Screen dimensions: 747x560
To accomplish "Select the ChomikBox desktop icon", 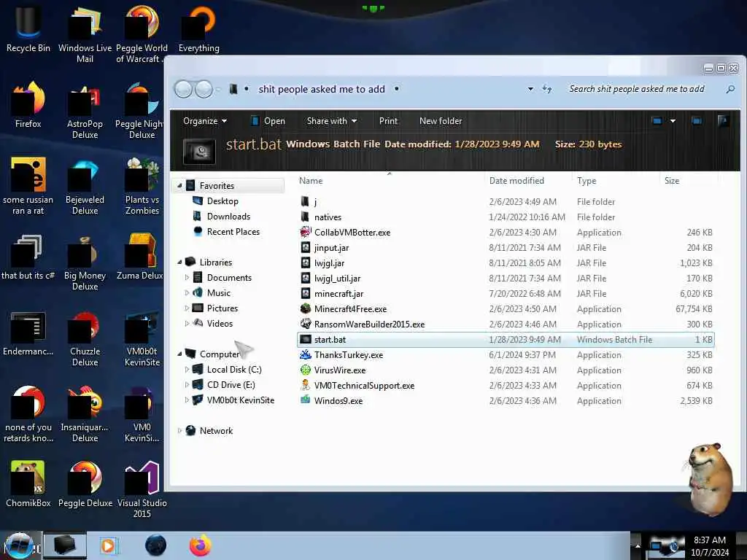I will (x=28, y=483).
